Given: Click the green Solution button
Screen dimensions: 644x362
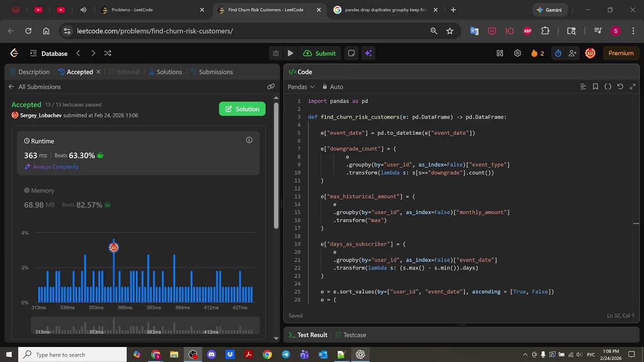Looking at the screenshot, I should tap(242, 109).
